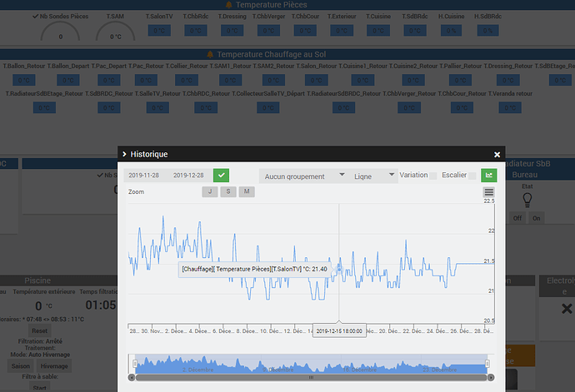This screenshot has height=392, width=575.
Task: Click the T.SAM gauge
Action: coord(116,31)
